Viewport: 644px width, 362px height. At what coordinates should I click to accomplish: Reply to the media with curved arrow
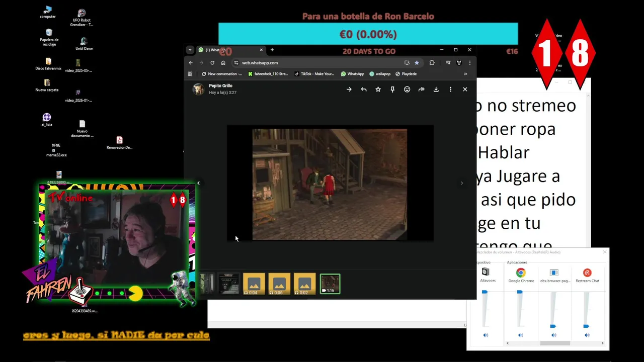click(x=363, y=89)
